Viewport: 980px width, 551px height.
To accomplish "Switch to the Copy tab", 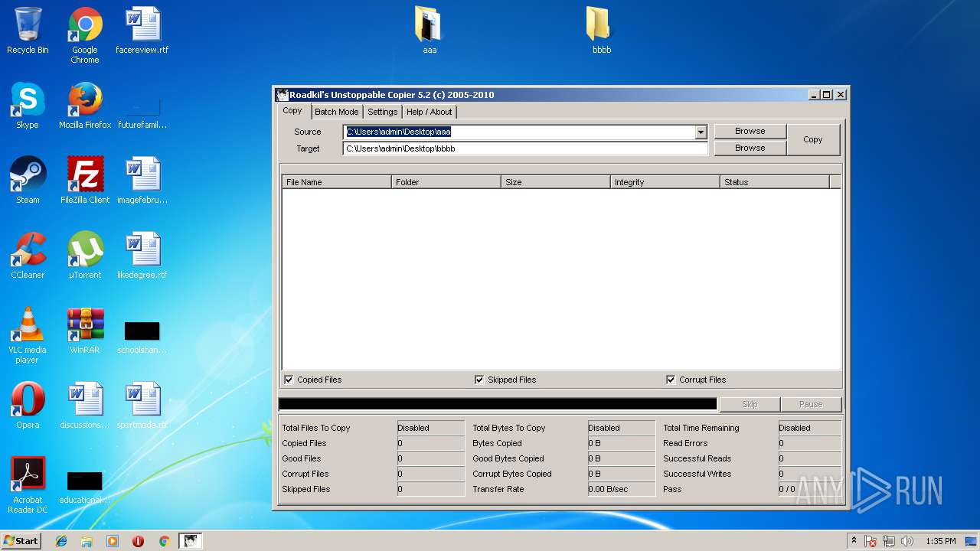I will [292, 111].
